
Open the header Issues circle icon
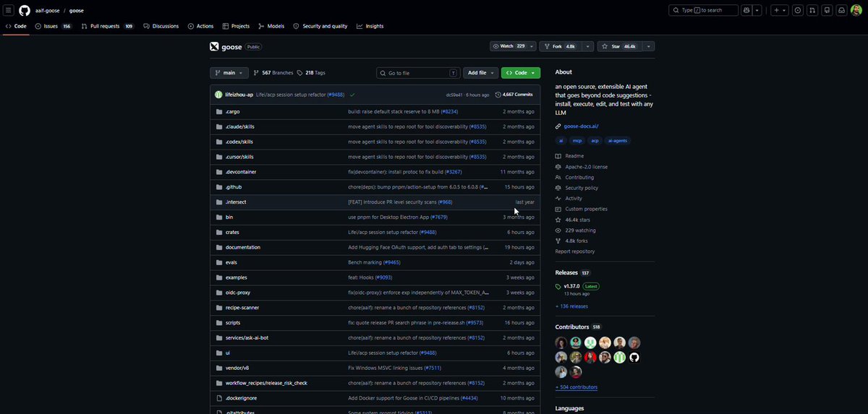coord(798,10)
